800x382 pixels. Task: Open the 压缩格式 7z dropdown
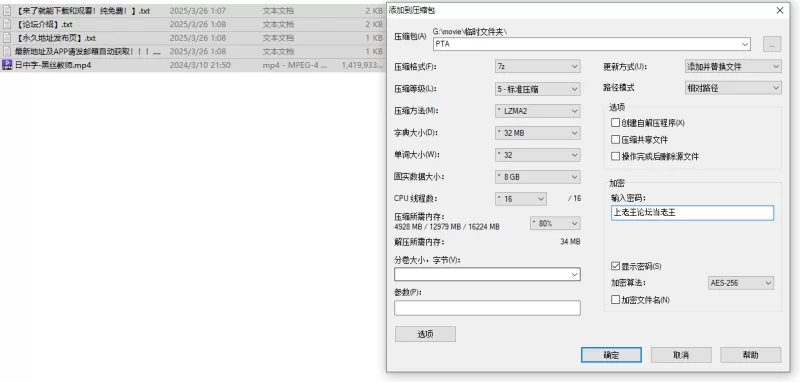[x=537, y=67]
